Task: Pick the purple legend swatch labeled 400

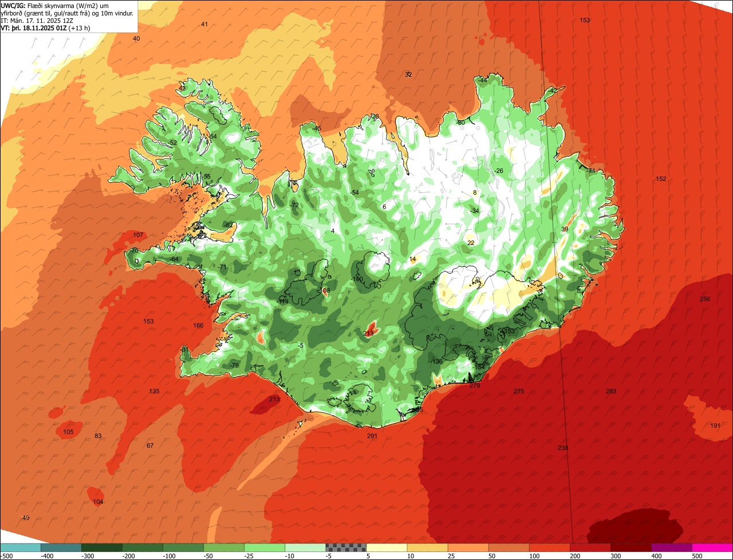Action: [x=672, y=547]
